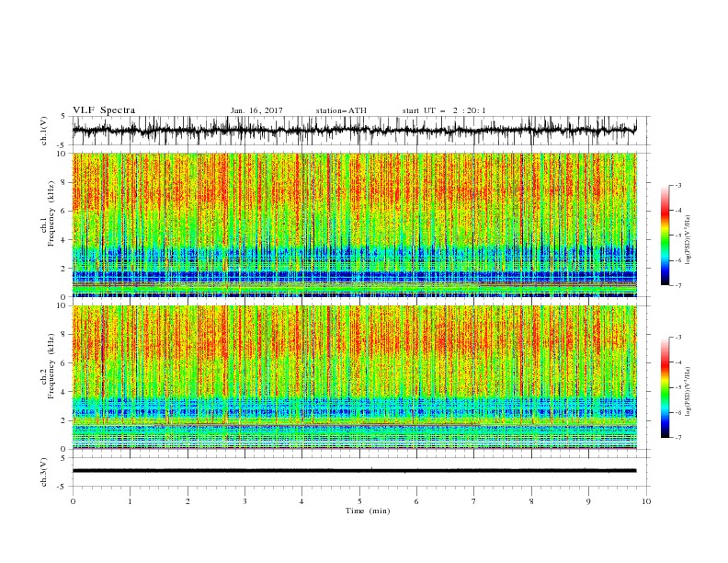
Task: Click the ch.3 flat voltage trace panel
Action: tap(360, 472)
